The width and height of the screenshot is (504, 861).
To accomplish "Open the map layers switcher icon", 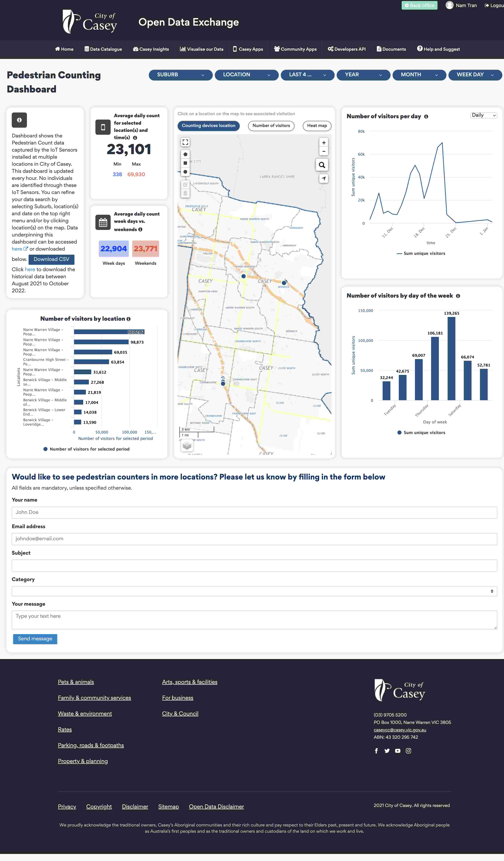I will point(187,445).
